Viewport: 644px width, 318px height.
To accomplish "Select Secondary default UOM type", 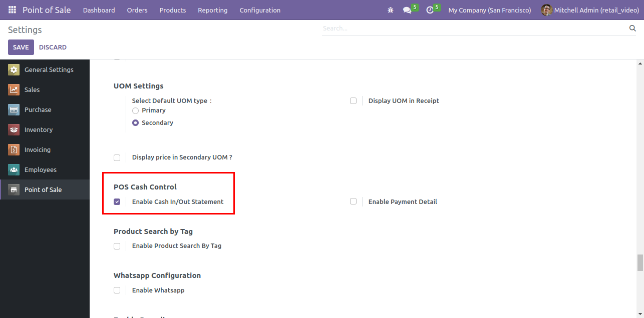I will point(135,123).
